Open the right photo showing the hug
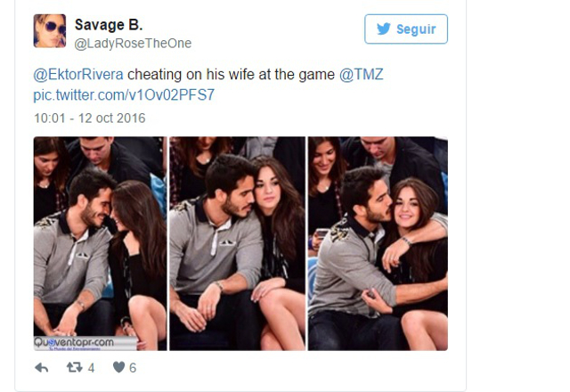 coord(378,243)
